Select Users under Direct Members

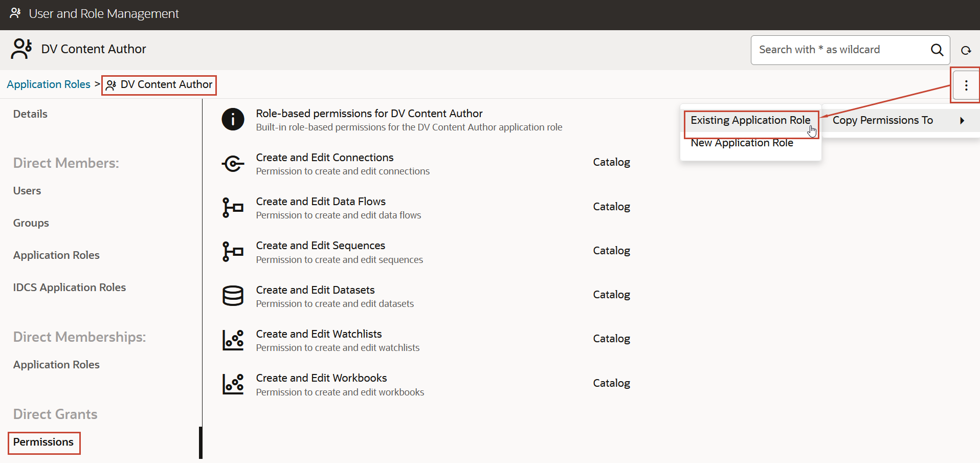(27, 190)
